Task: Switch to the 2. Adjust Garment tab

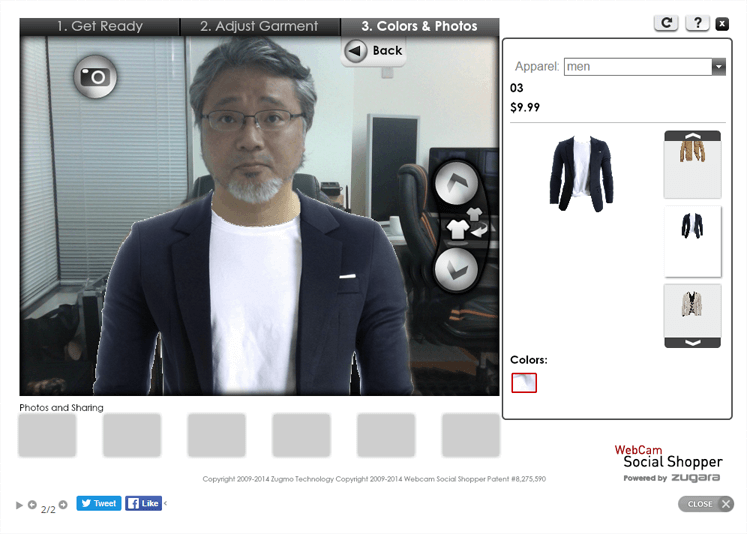Action: tap(259, 26)
